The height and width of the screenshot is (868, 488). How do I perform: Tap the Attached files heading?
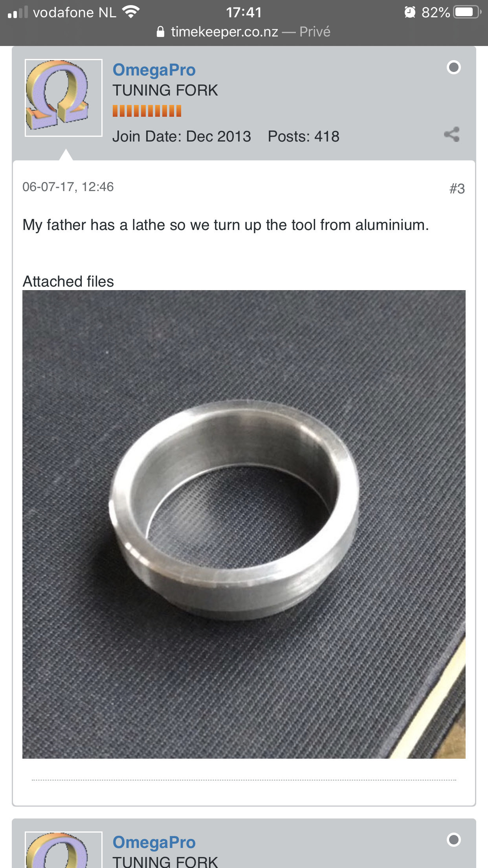click(68, 281)
